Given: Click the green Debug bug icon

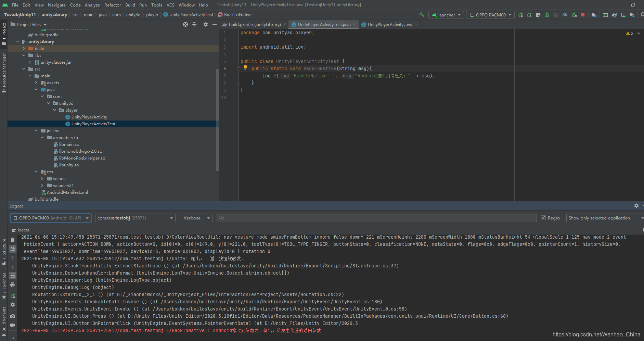Looking at the screenshot, I should [547, 15].
